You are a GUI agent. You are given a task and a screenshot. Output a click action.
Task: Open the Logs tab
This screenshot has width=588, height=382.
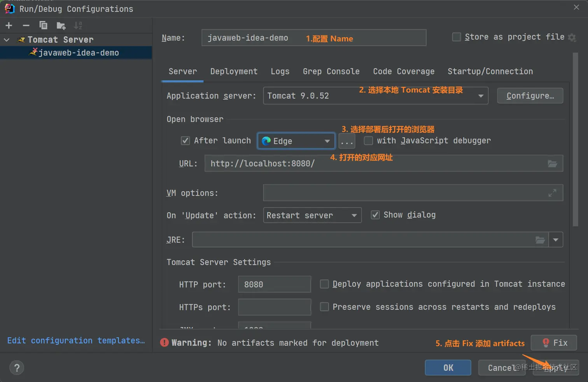pos(280,72)
